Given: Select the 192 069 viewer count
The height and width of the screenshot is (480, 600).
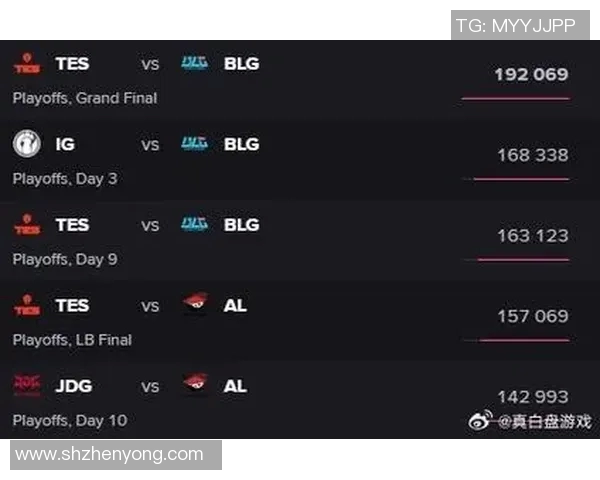Looking at the screenshot, I should click(x=531, y=75).
